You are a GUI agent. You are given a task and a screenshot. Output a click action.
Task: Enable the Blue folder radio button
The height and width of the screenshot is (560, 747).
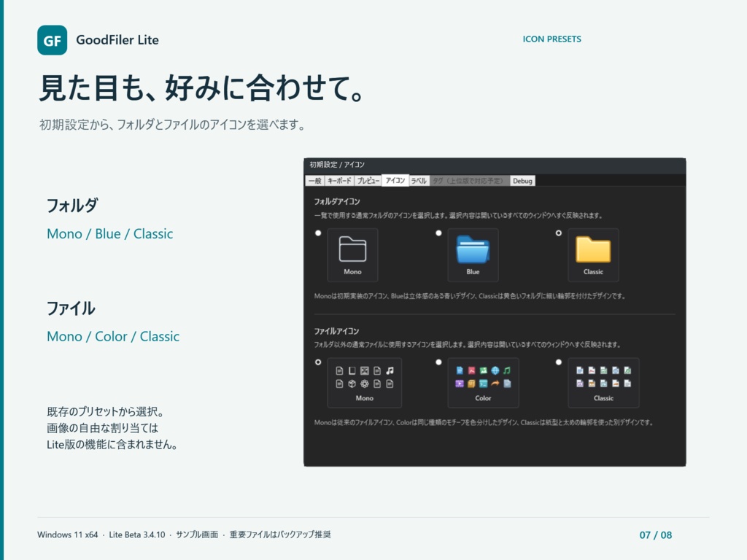[438, 233]
